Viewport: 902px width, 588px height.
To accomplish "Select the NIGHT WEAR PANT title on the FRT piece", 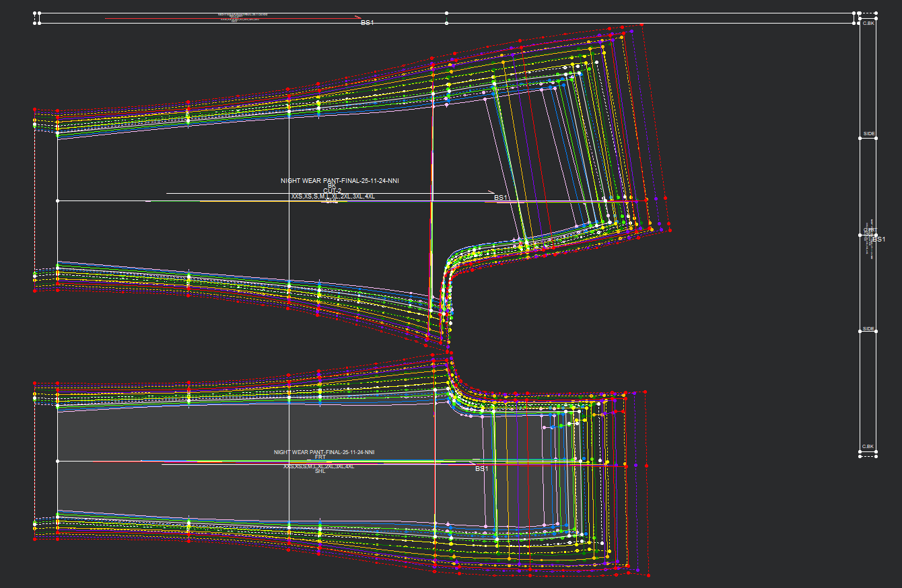I will [x=324, y=452].
